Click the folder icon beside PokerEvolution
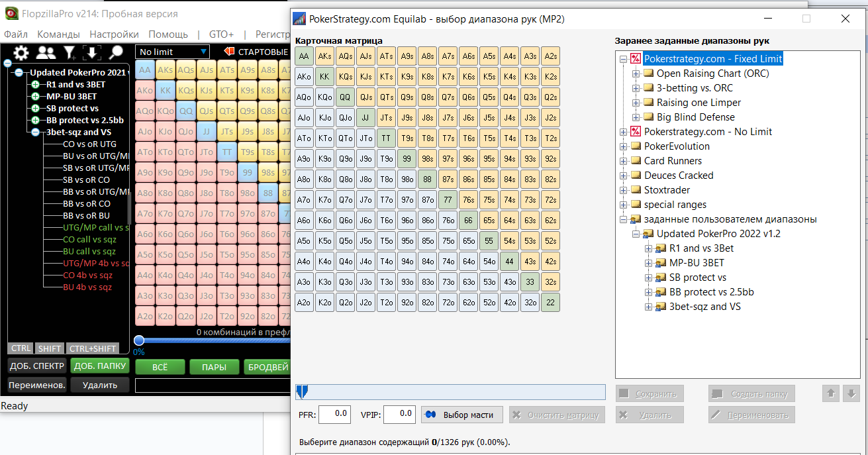Image resolution: width=868 pixels, height=455 pixels. coord(636,146)
